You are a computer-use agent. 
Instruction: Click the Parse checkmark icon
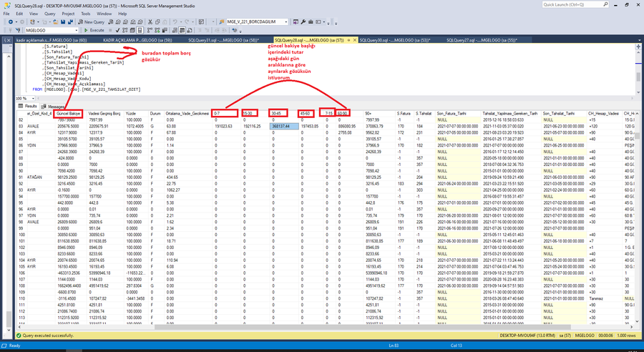(117, 30)
